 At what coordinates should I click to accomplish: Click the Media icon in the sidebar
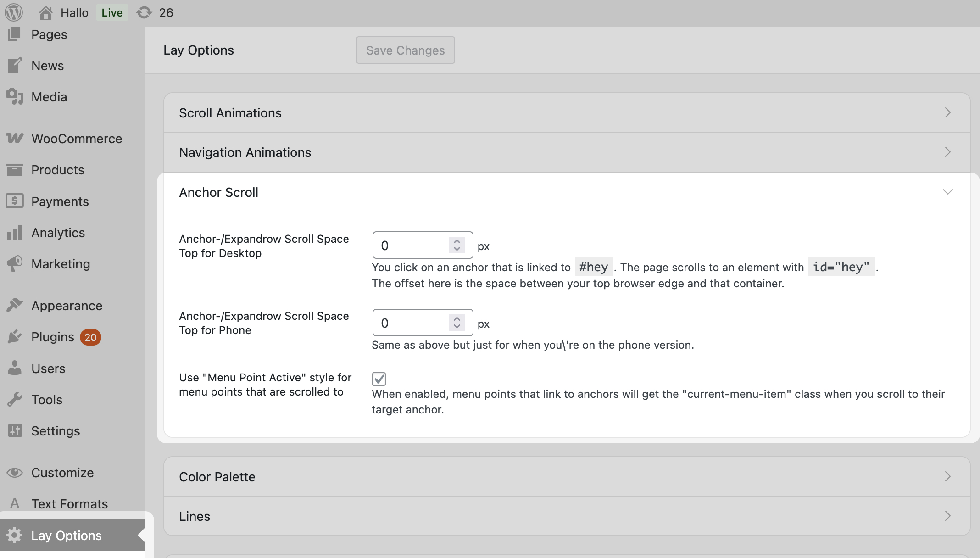15,97
